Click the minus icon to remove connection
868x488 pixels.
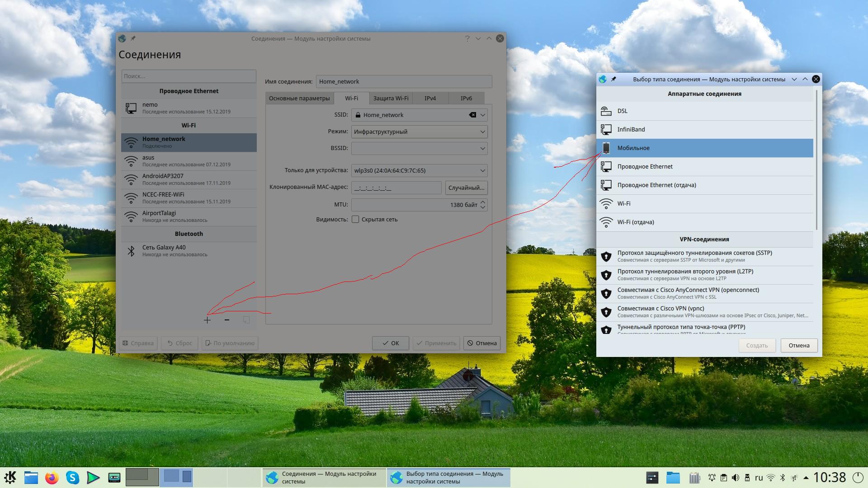pyautogui.click(x=227, y=320)
